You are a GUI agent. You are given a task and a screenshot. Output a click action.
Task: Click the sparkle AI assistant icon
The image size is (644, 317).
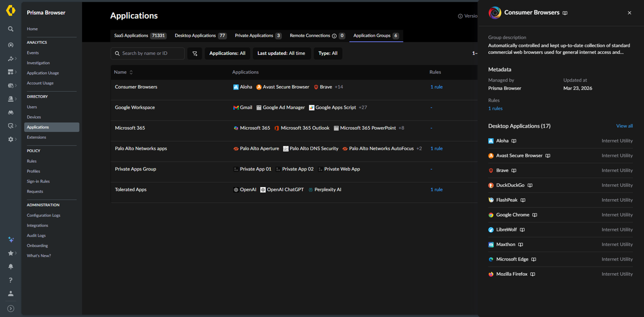pos(11,240)
